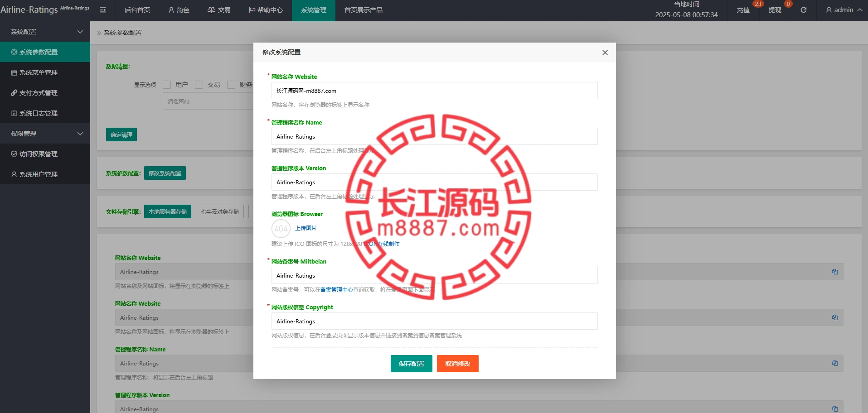Click the 管理程序名称 Name input field
868x413 pixels.
click(x=434, y=136)
